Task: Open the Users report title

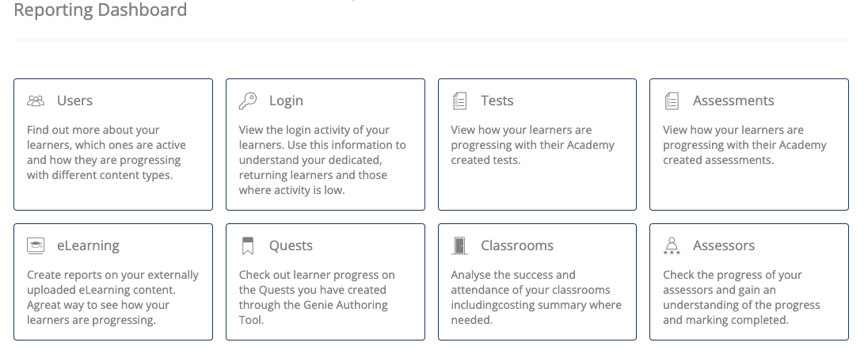Action: 74,101
